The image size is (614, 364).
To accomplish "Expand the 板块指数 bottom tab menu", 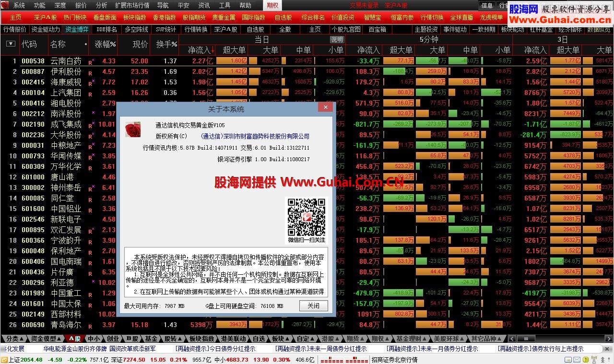I will click(x=201, y=339).
